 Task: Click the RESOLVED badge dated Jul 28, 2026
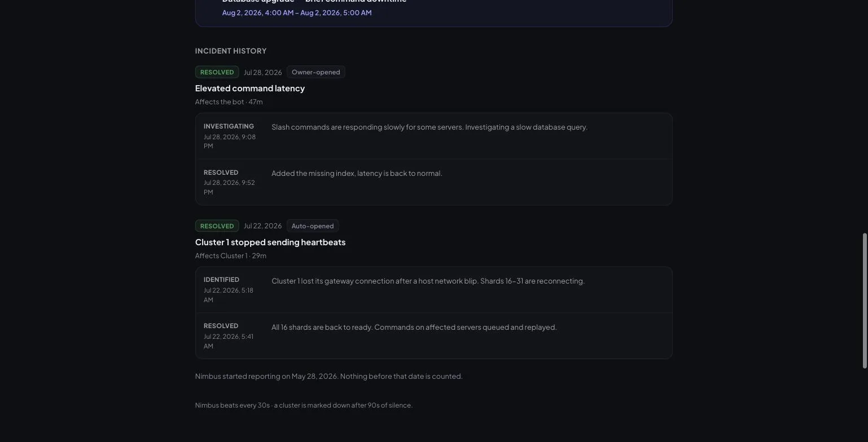(217, 72)
